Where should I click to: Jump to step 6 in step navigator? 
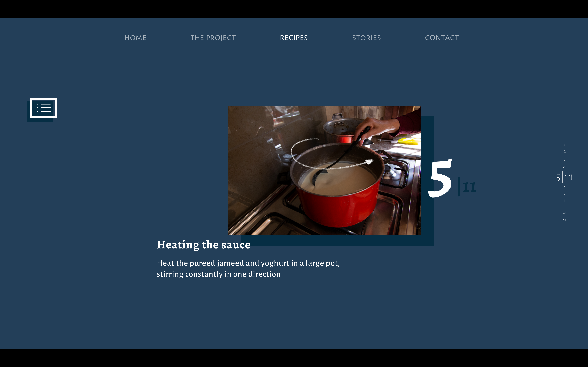point(564,187)
